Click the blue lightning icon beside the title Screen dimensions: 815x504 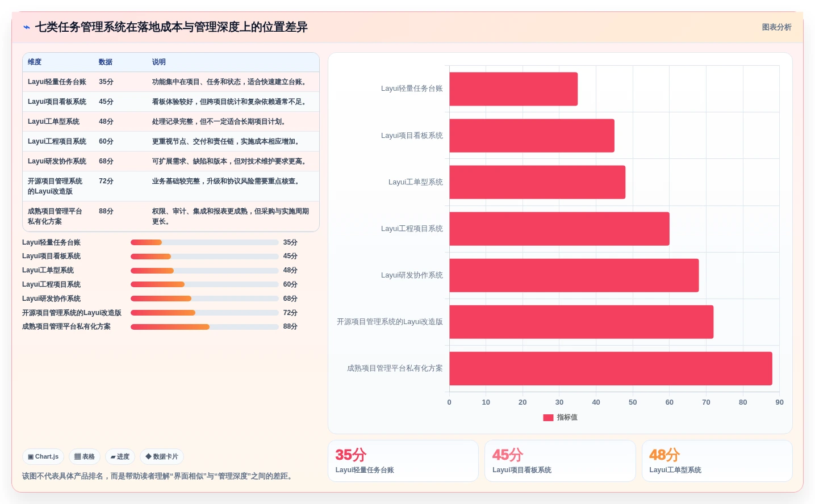[x=26, y=27]
